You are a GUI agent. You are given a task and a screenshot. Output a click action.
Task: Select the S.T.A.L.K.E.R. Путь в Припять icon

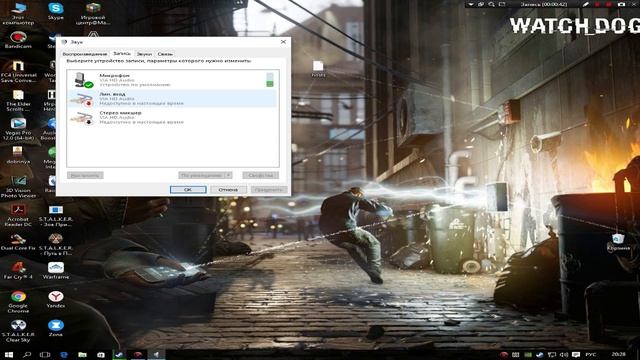[x=56, y=244]
